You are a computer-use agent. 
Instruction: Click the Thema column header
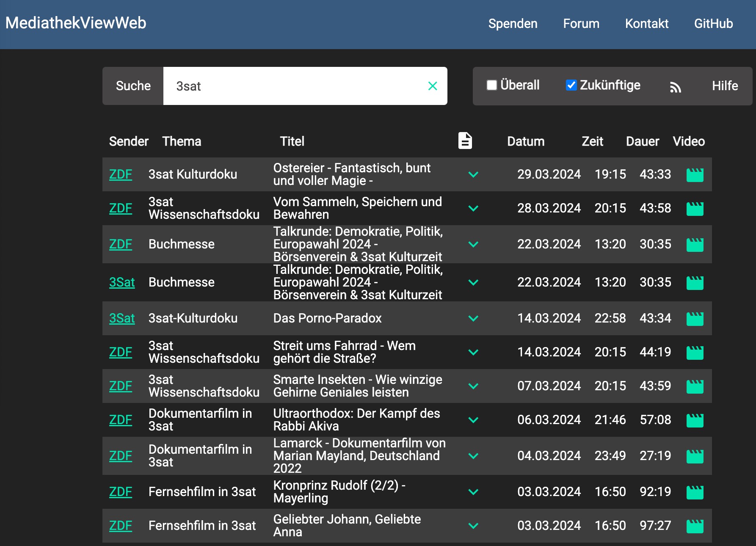click(x=182, y=141)
